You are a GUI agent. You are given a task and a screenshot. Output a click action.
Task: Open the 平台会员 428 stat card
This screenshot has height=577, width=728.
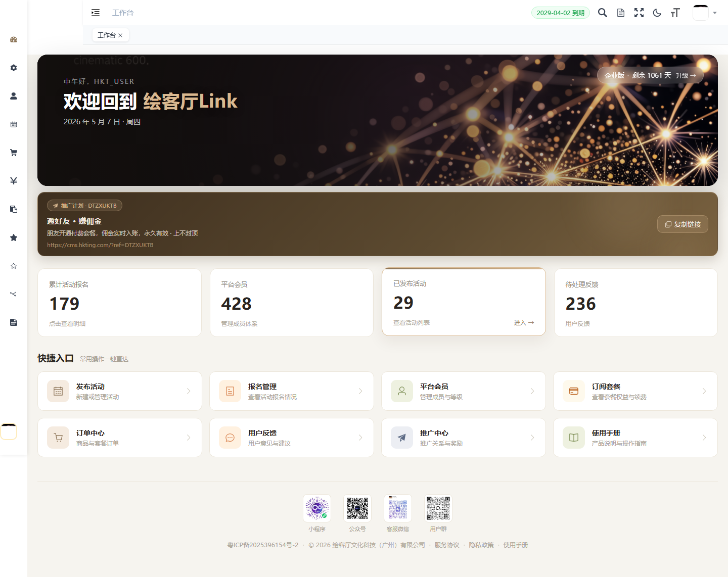pos(292,303)
